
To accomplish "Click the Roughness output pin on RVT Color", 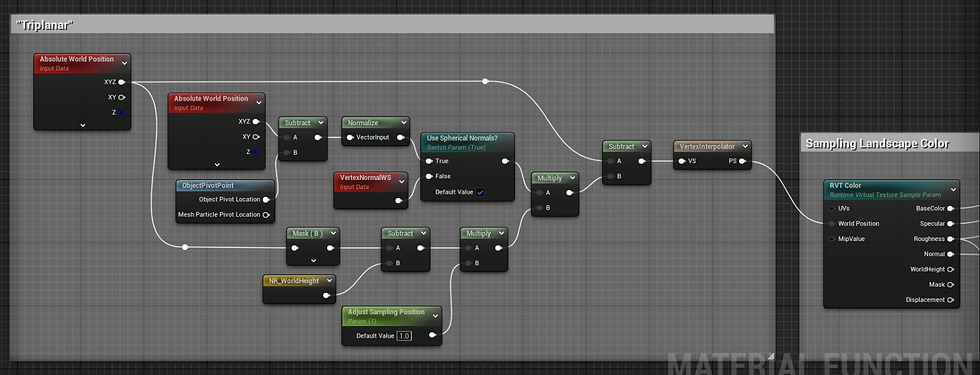I will (x=951, y=239).
